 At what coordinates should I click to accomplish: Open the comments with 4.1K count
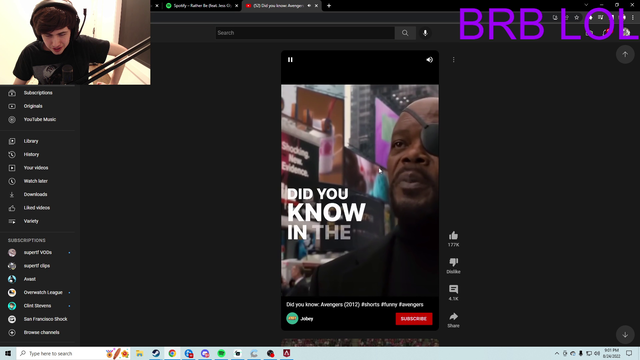[x=453, y=289]
